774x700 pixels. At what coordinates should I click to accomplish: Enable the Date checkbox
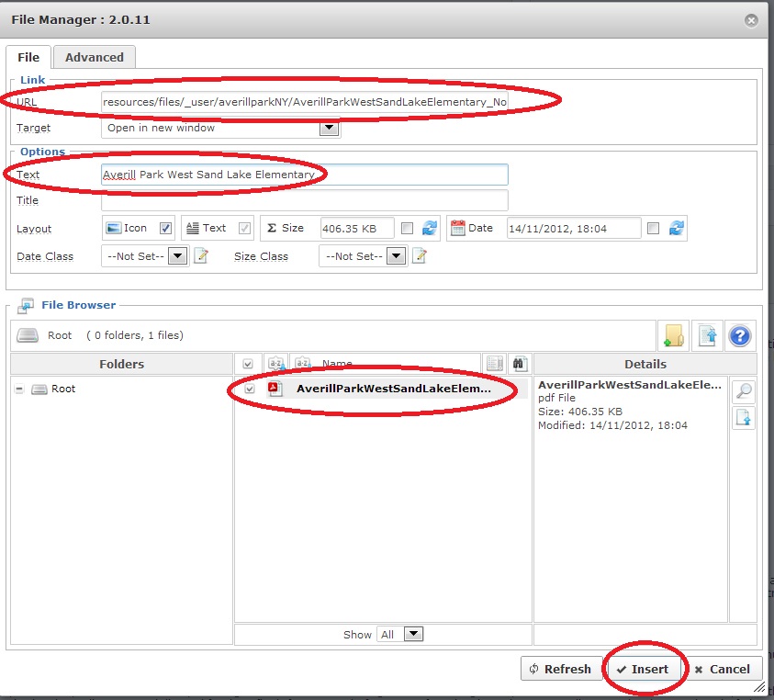[x=653, y=229]
